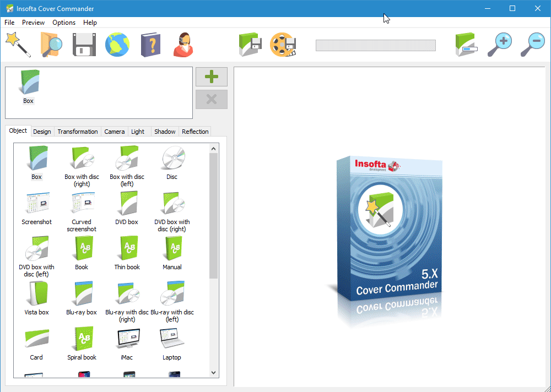Viewport: 551px width, 392px height.
Task: Contact support via headset person icon
Action: click(x=183, y=45)
